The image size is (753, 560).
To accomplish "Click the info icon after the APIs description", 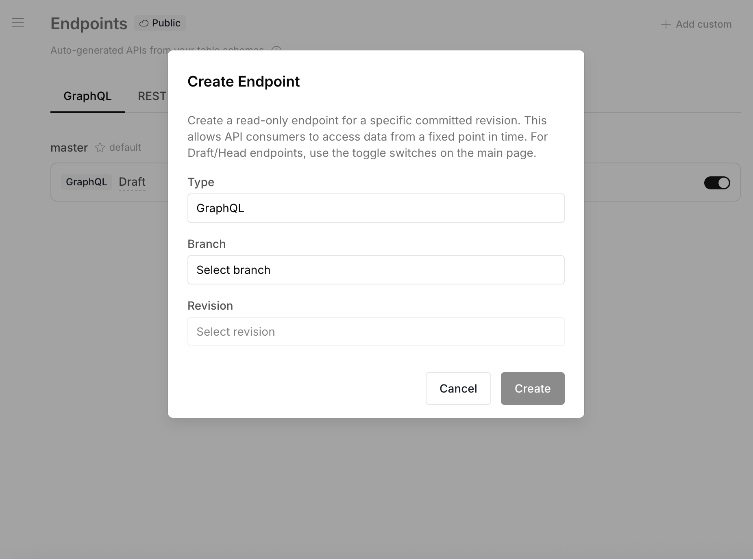I will tap(276, 50).
